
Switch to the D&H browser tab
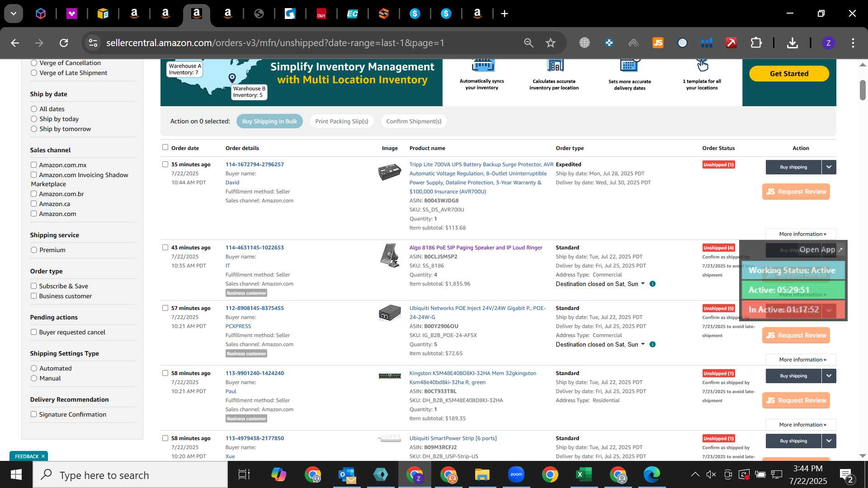321,14
